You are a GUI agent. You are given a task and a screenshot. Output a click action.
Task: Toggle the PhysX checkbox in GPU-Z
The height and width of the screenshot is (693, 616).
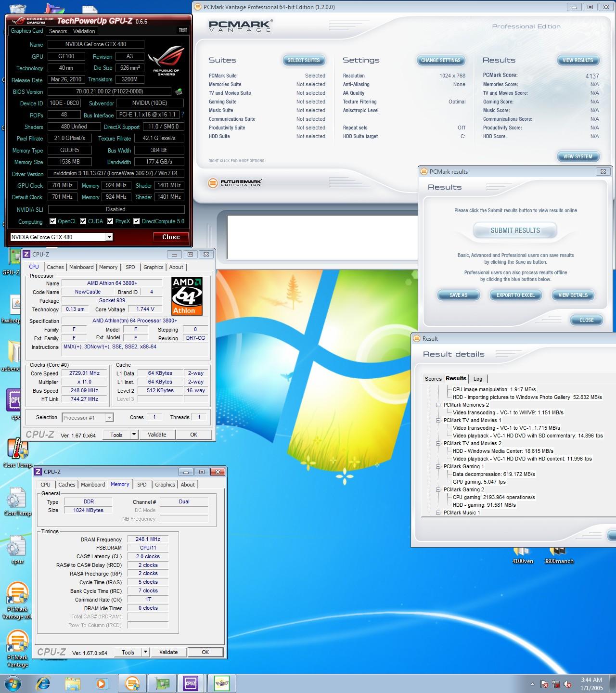[x=110, y=221]
